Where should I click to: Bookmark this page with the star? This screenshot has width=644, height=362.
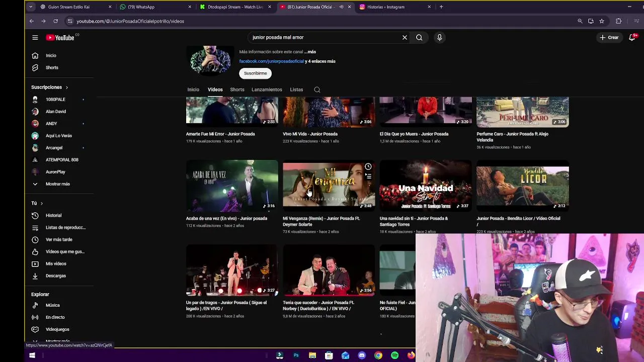602,21
